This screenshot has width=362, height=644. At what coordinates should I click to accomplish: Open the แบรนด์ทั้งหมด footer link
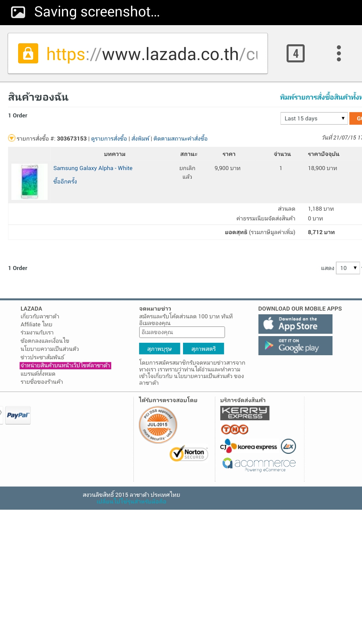click(38, 374)
